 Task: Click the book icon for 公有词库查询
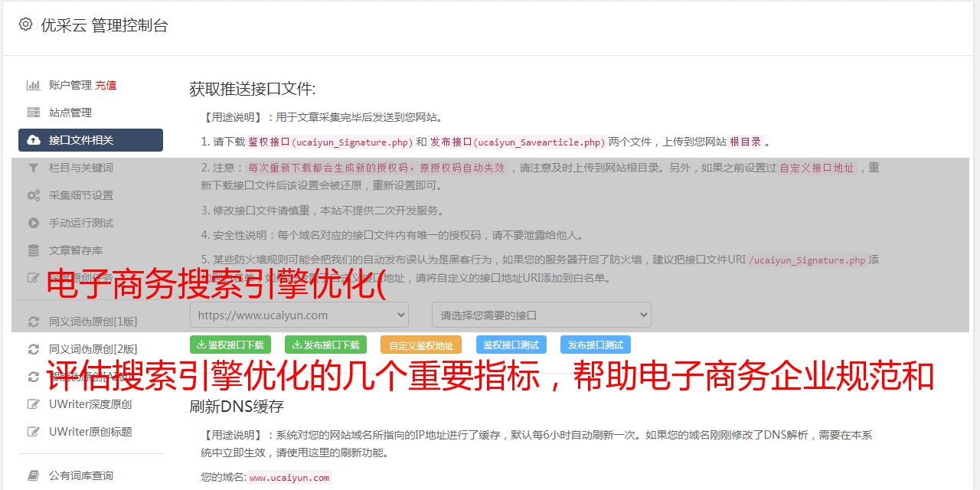tap(34, 475)
